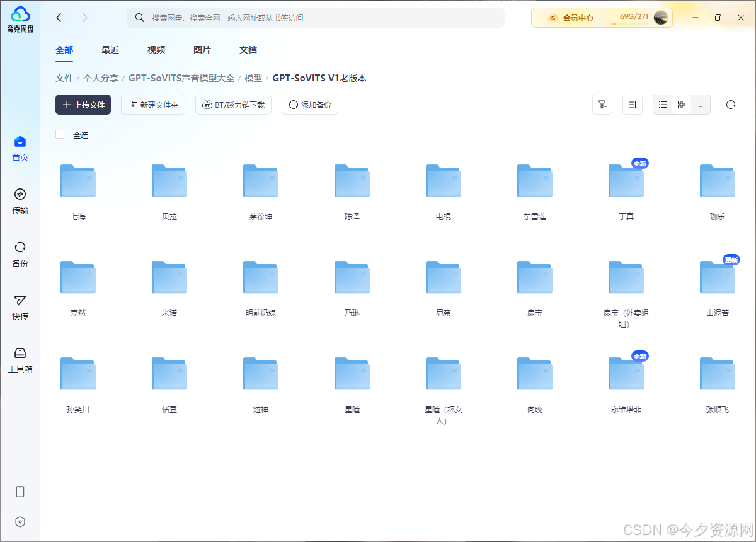Switch to grid view layout
The width and height of the screenshot is (756, 542).
point(682,105)
